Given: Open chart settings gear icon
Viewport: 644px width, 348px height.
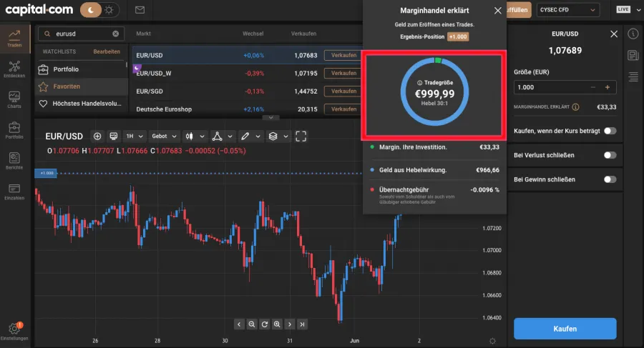Looking at the screenshot, I should point(492,341).
